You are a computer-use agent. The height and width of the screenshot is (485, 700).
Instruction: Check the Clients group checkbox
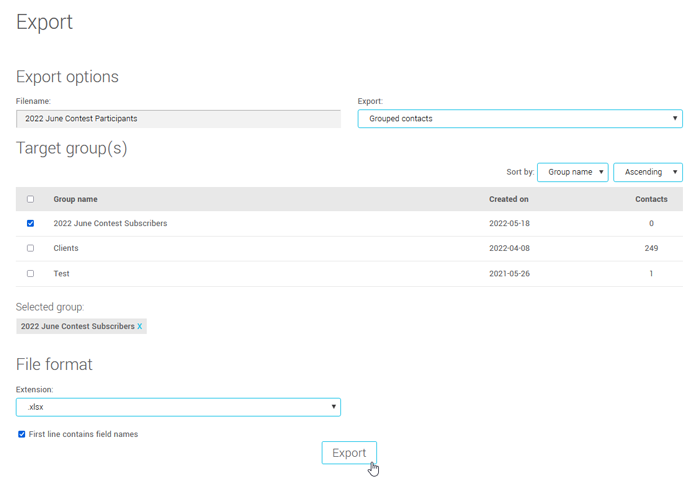tap(30, 248)
